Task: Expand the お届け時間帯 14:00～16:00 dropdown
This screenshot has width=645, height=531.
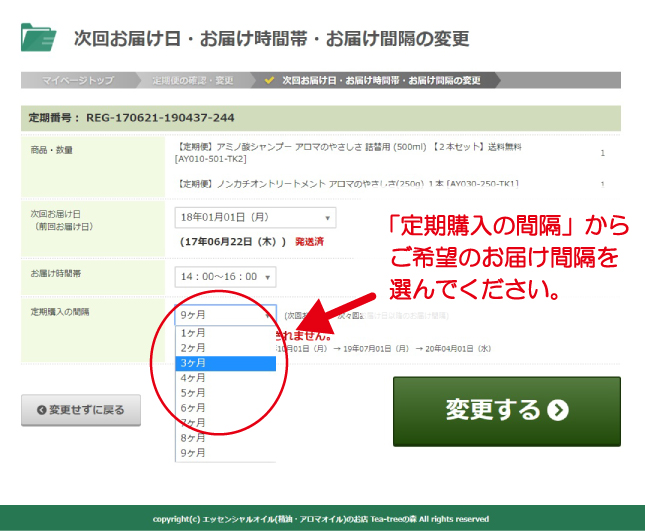Action: tap(225, 277)
